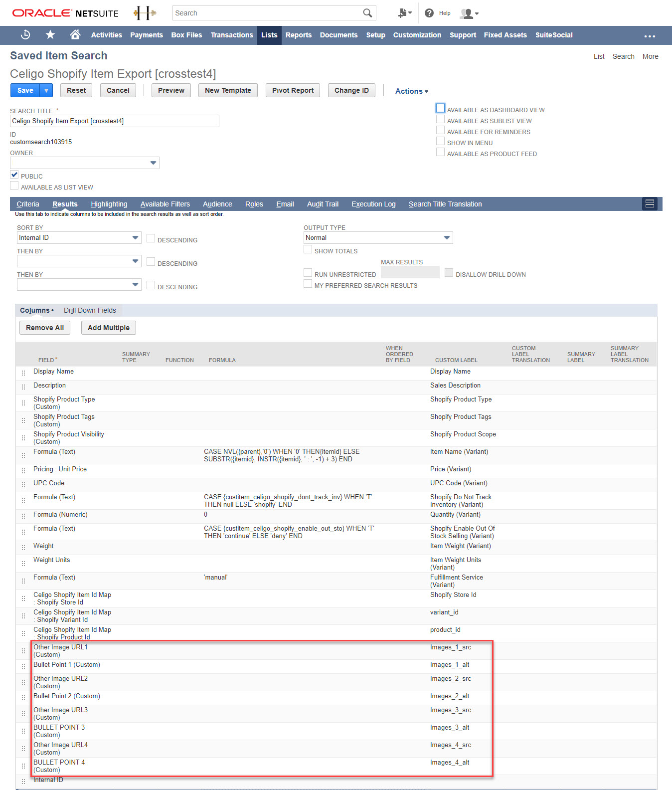Click the Add Multiple button
The height and width of the screenshot is (790, 672).
[109, 328]
